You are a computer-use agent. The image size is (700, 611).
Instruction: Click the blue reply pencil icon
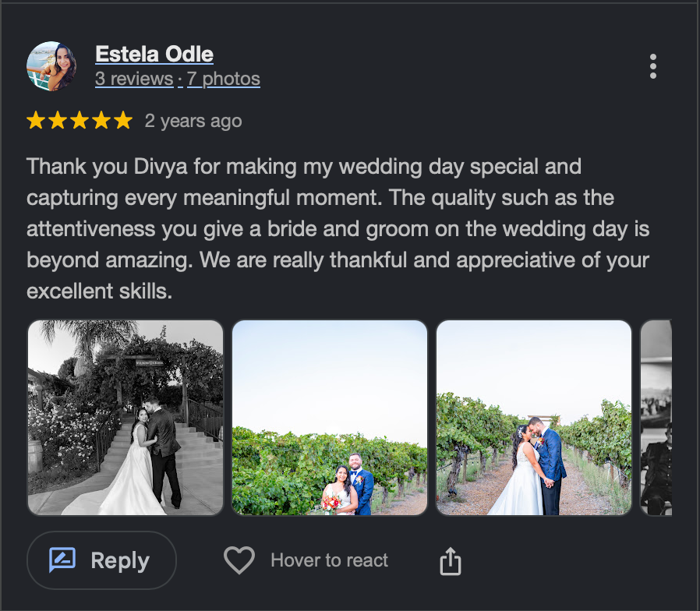(62, 560)
